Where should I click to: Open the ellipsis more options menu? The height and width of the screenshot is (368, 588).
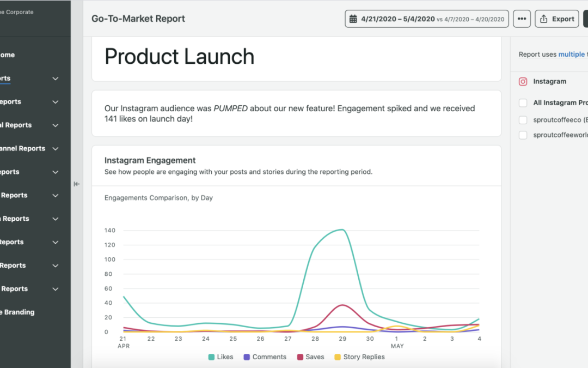522,18
